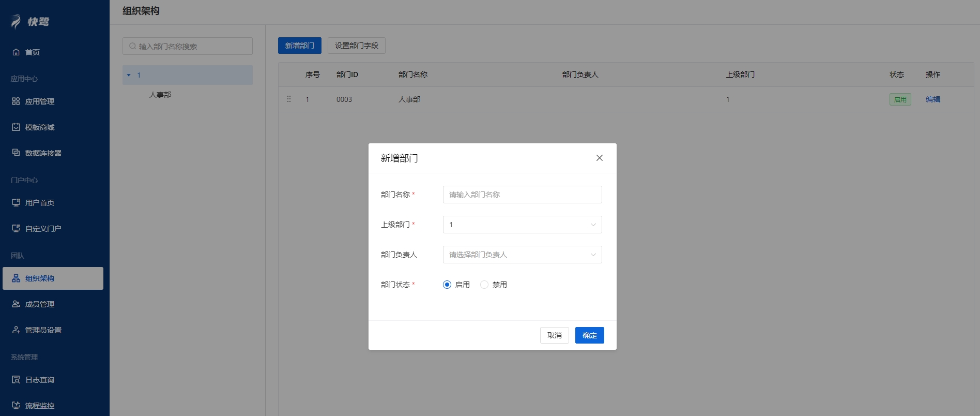Click the 部门ID column header

347,75
